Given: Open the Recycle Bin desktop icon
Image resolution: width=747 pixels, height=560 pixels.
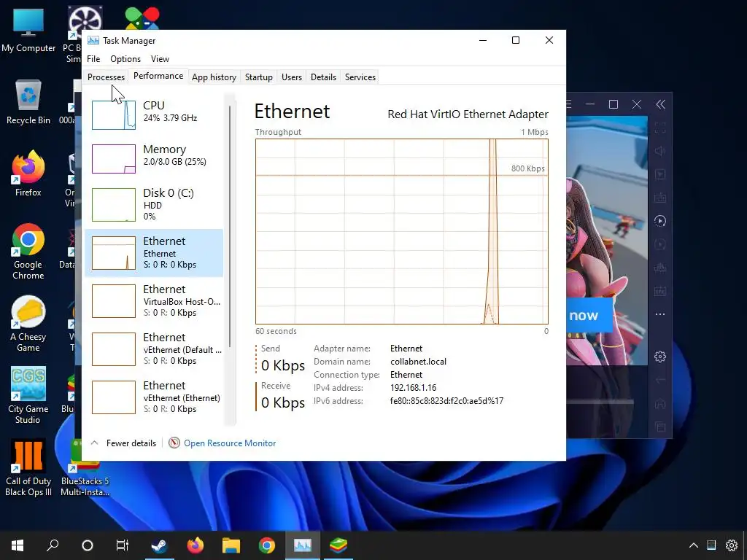Looking at the screenshot, I should point(28,102).
